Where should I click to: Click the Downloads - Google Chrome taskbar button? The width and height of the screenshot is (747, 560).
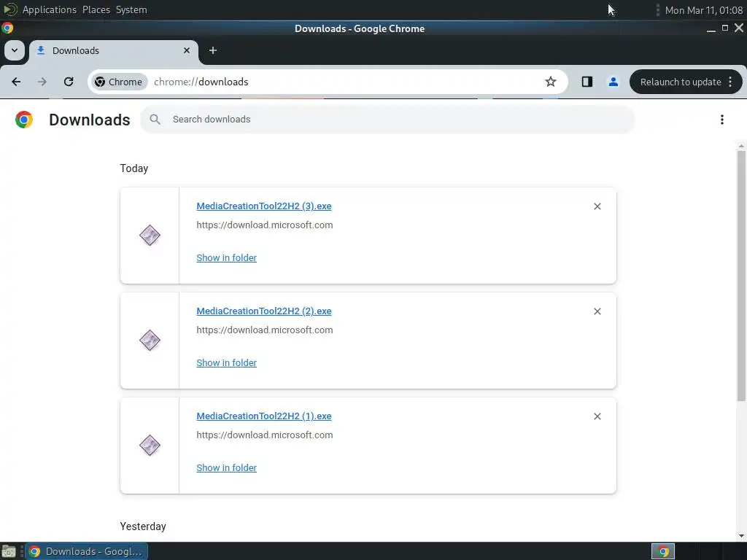click(86, 551)
